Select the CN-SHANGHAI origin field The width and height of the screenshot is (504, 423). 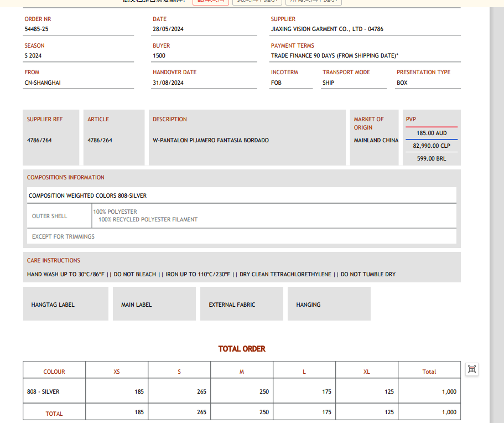coord(43,82)
